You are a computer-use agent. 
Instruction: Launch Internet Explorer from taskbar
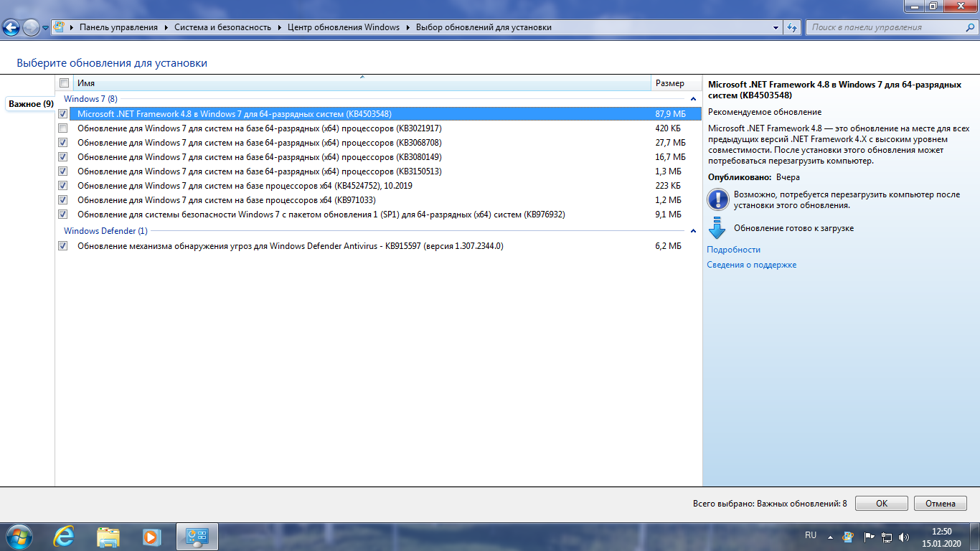[x=65, y=536]
